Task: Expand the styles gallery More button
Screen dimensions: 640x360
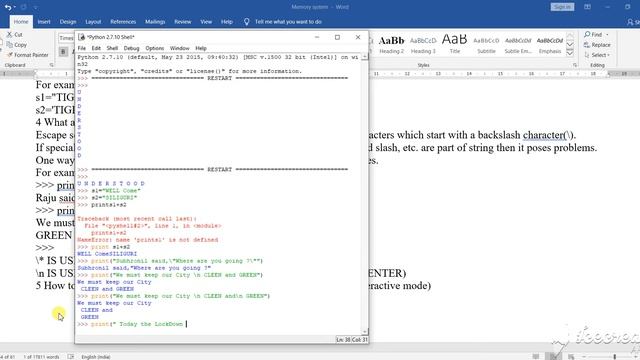Action: pyautogui.click(x=570, y=53)
